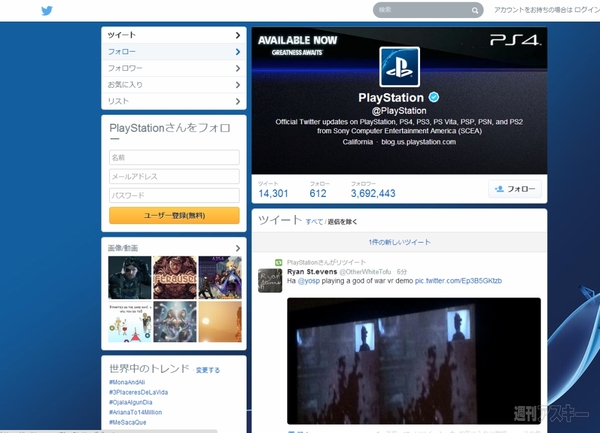Image resolution: width=600 pixels, height=433 pixels.
Task: Select the すべて tweets filter
Action: 314,221
